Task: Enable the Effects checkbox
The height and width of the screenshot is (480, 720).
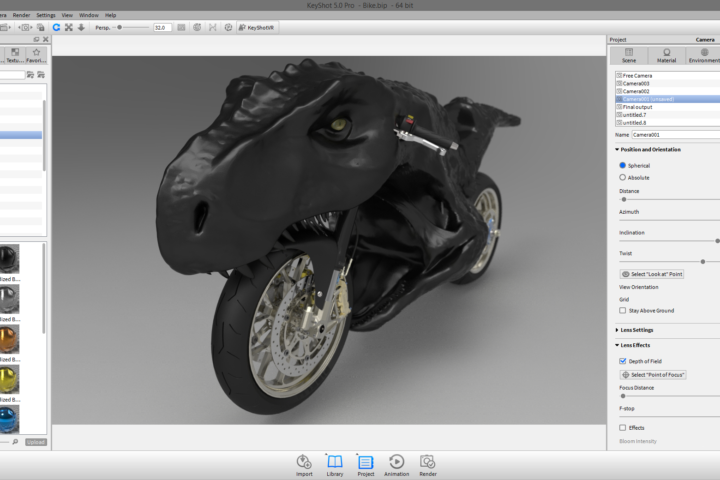Action: point(622,428)
